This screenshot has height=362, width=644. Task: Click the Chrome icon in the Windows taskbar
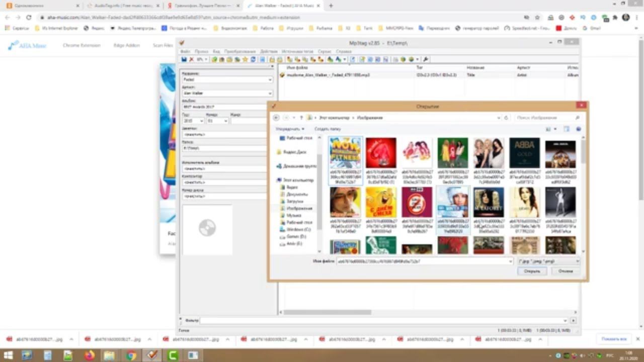[131, 355]
